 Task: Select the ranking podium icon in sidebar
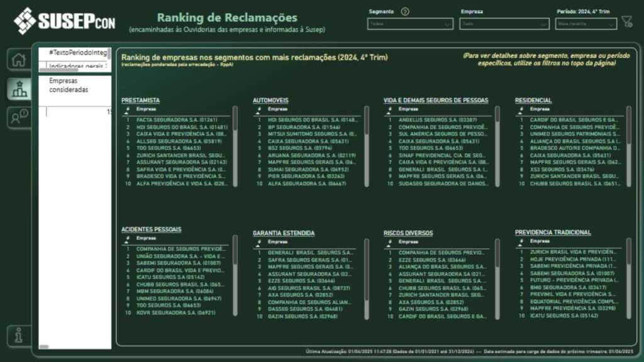click(x=18, y=89)
